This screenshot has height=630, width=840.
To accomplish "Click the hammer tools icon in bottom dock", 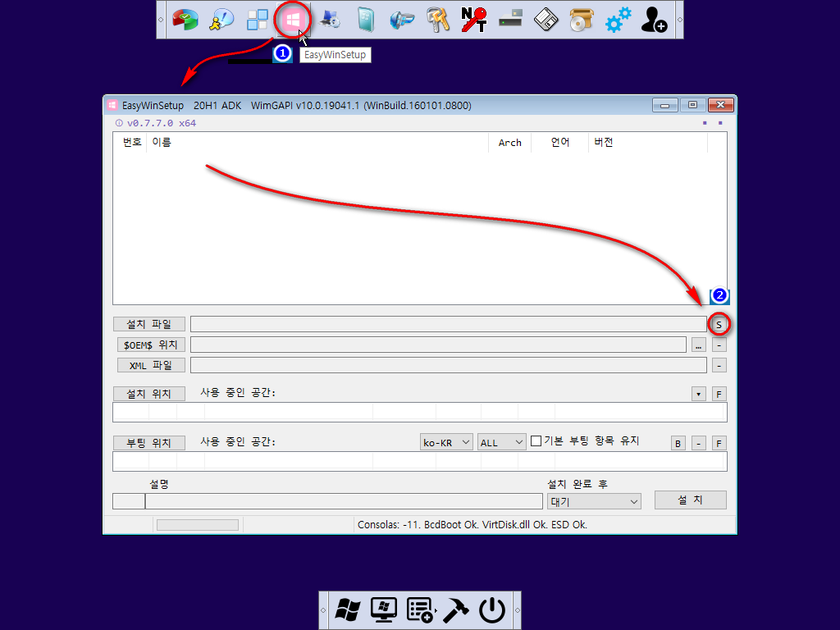I will [456, 610].
